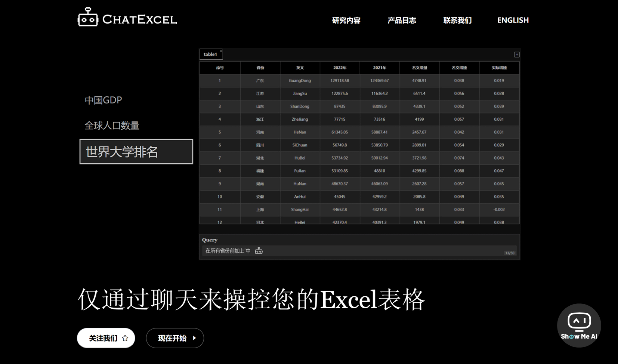This screenshot has width=618, height=364.
Task: Click the 6511.4 value cell
Action: point(419,93)
